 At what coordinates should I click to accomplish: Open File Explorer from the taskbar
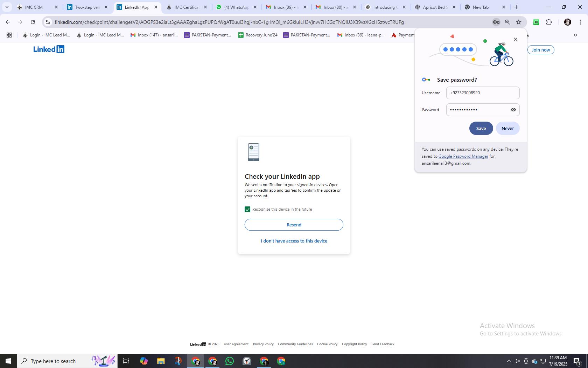click(161, 361)
